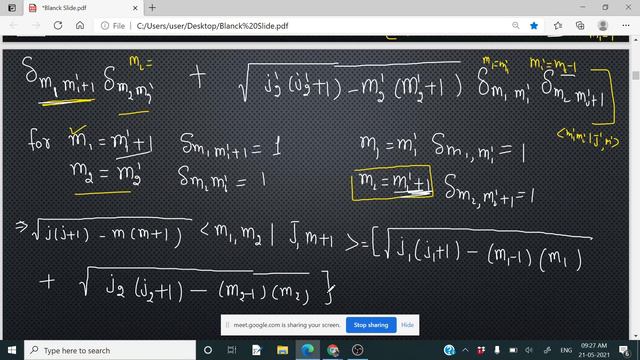
Task: Go forward to next page
Action: point(36,26)
